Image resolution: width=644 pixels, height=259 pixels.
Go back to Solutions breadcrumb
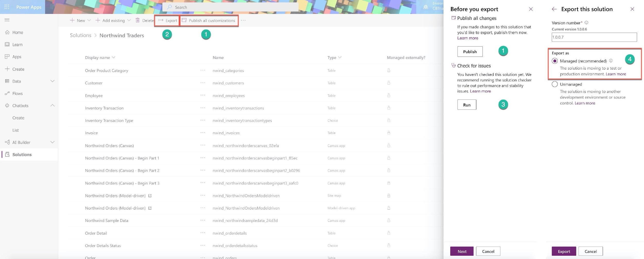pos(81,35)
